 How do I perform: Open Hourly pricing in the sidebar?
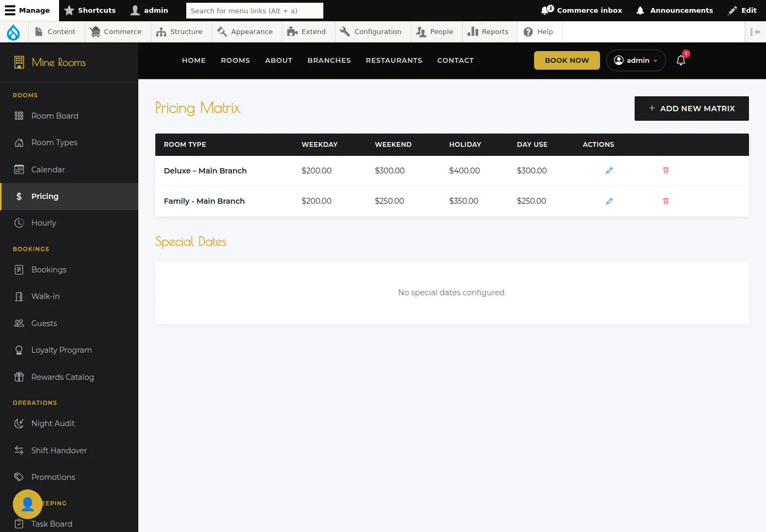69,223
